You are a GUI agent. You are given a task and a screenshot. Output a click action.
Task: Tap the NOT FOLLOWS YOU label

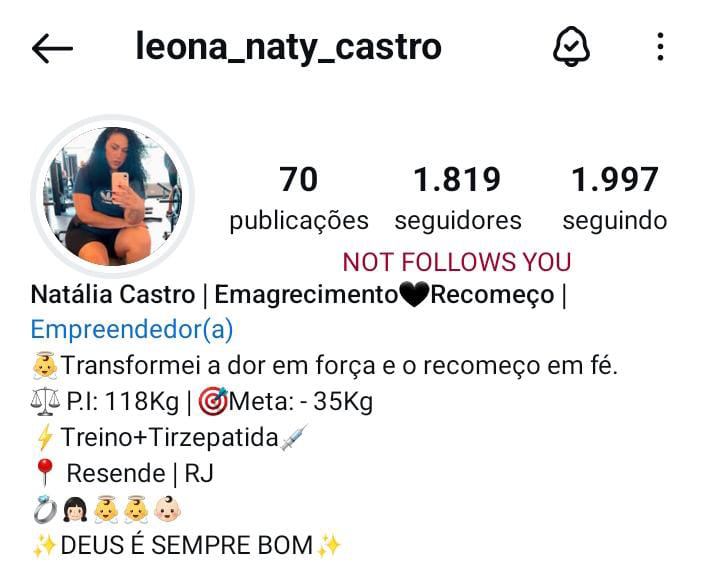click(x=457, y=262)
